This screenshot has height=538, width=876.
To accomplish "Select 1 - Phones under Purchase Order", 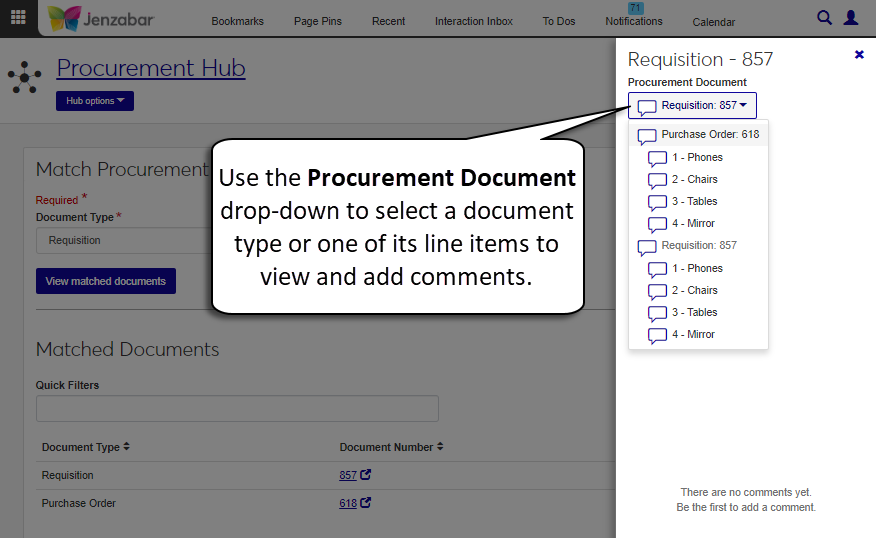I will tap(698, 158).
